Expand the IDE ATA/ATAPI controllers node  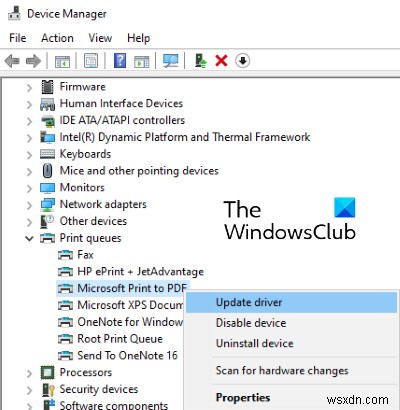pos(29,121)
